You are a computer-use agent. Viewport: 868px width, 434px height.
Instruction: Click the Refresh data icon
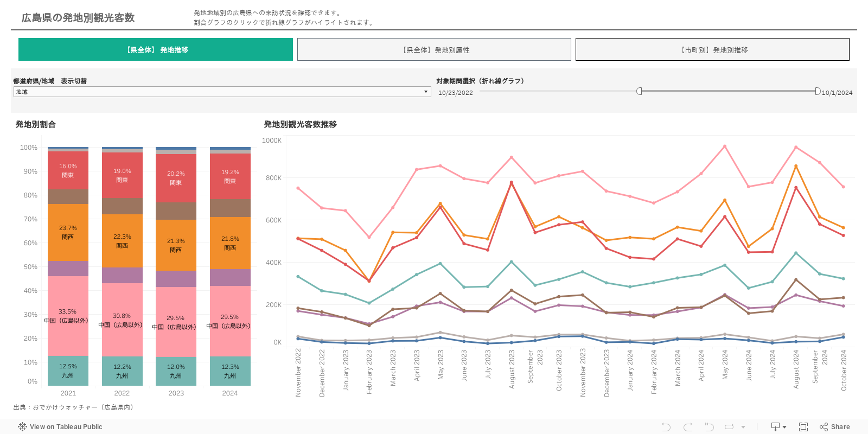point(729,427)
